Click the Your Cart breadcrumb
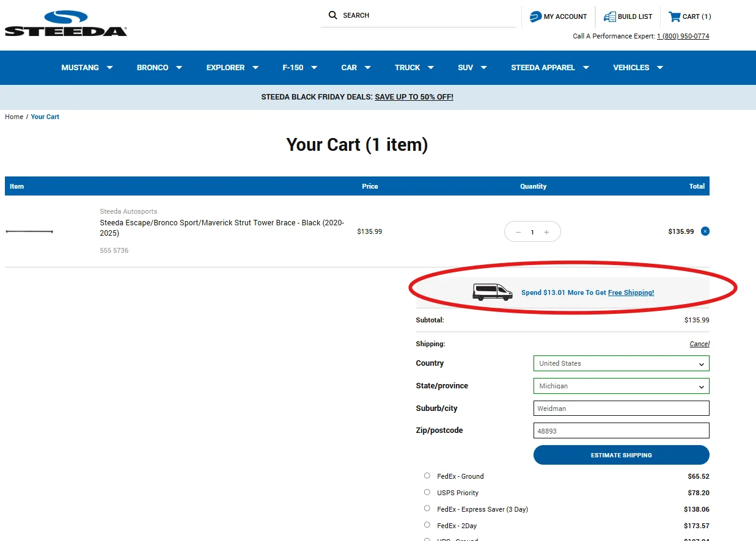756x541 pixels. [x=45, y=117]
